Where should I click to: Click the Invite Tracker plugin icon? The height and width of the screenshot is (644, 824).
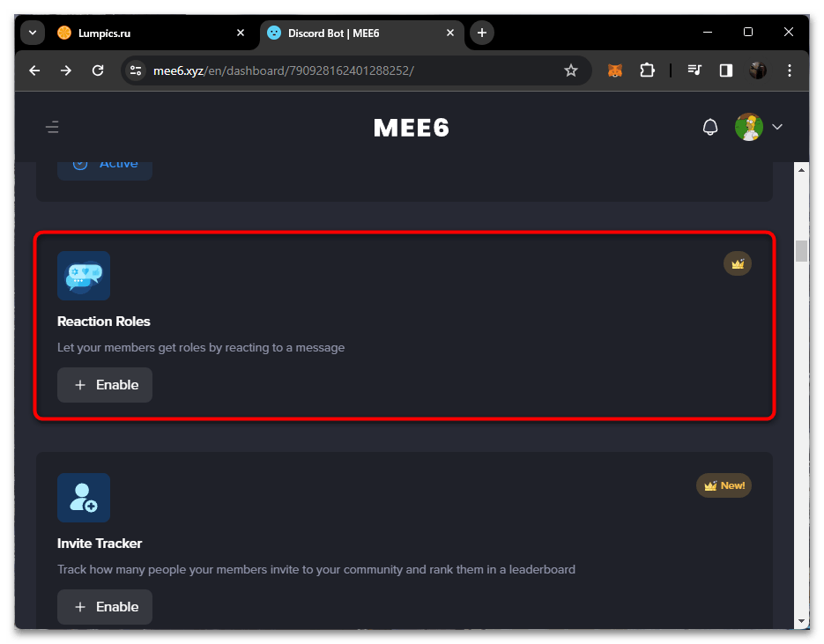(84, 497)
